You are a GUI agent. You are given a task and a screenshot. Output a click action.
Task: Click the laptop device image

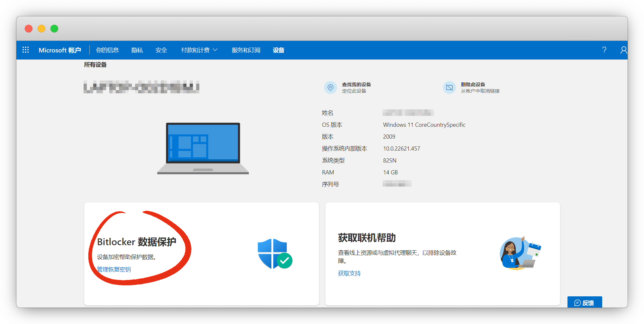(203, 148)
